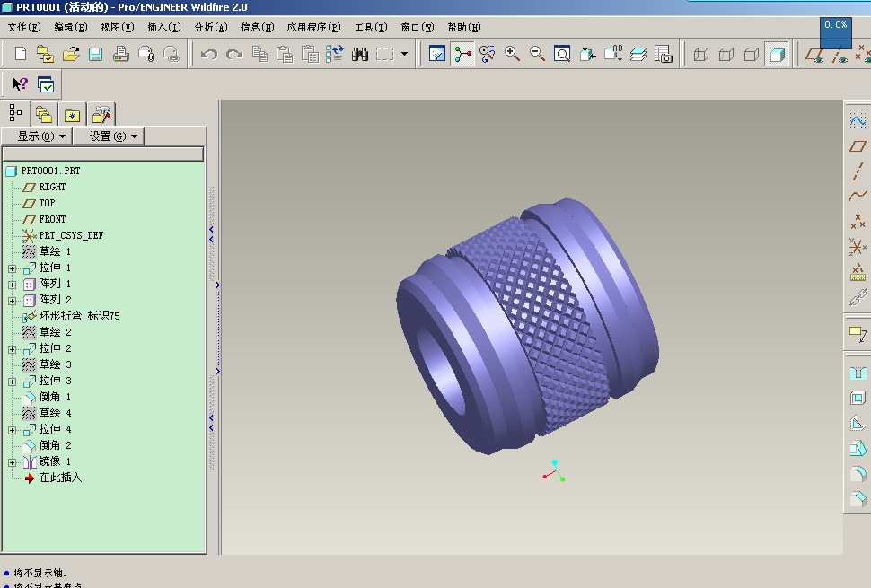
Task: Open the model tree tab
Action: click(x=15, y=114)
